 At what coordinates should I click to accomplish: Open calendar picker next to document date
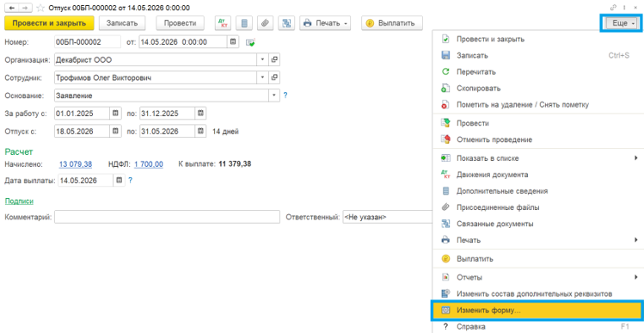[x=233, y=42]
